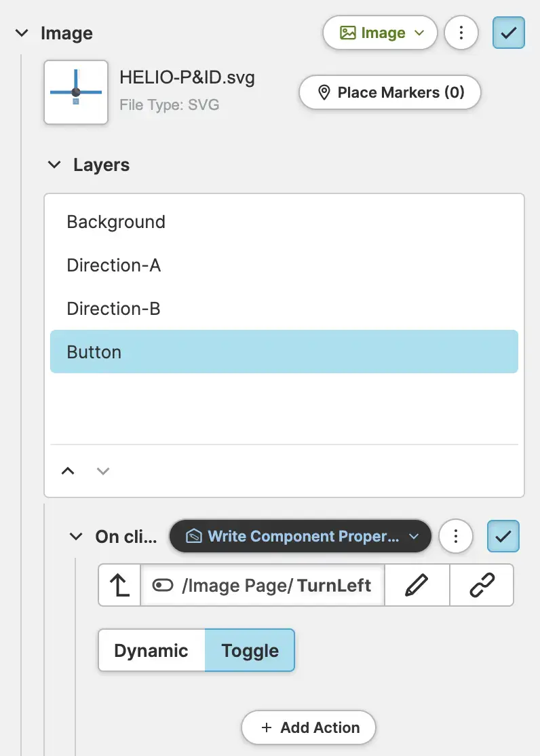Collapse the On click section
Image resolution: width=540 pixels, height=756 pixels.
(76, 537)
